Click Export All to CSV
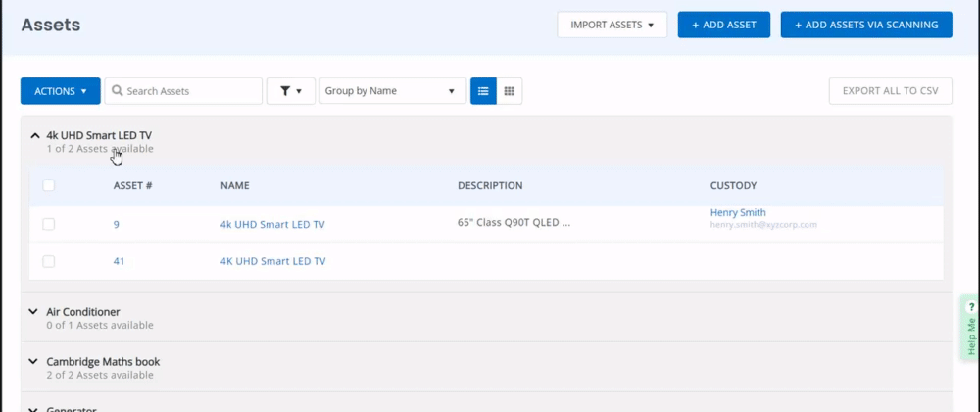 coord(891,91)
